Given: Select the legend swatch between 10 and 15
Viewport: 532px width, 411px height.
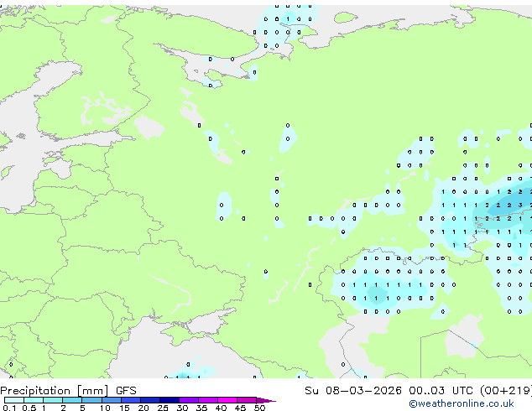Looking at the screenshot, I should 112,400.
